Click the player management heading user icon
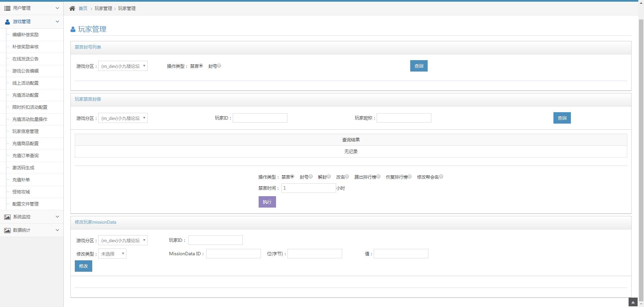Screen dimensions: 644x307 73,30
